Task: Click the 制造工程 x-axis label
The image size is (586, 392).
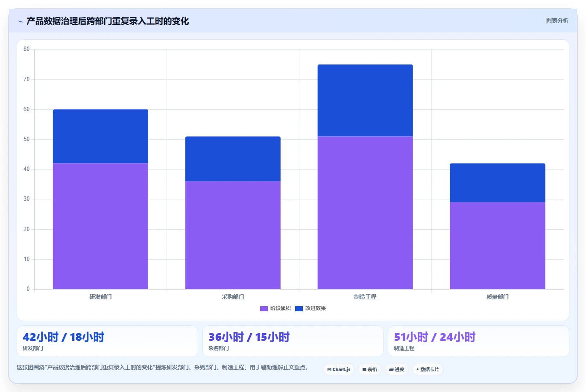Action: tap(365, 297)
